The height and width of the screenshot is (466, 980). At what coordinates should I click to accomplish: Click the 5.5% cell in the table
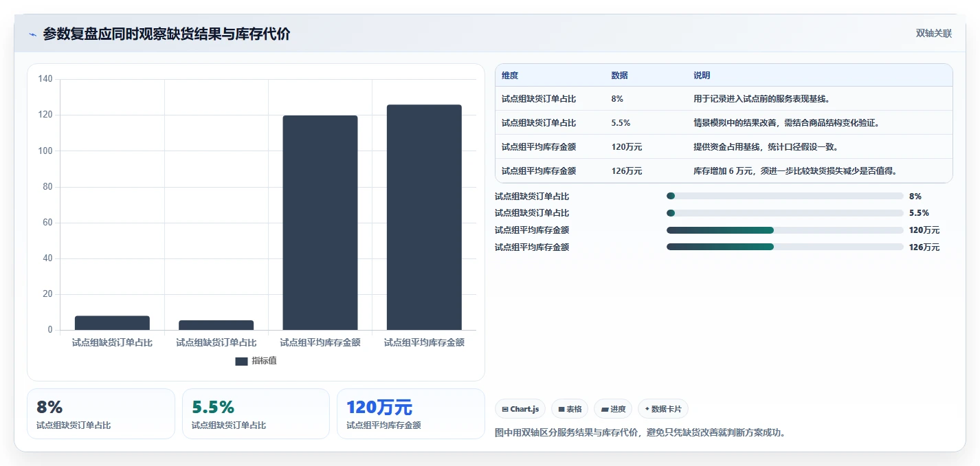click(x=621, y=123)
